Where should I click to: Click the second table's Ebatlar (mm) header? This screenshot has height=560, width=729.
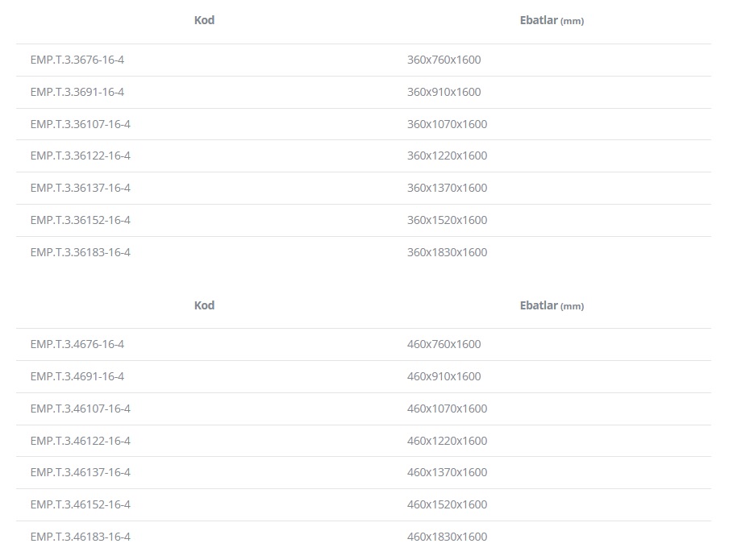552,305
